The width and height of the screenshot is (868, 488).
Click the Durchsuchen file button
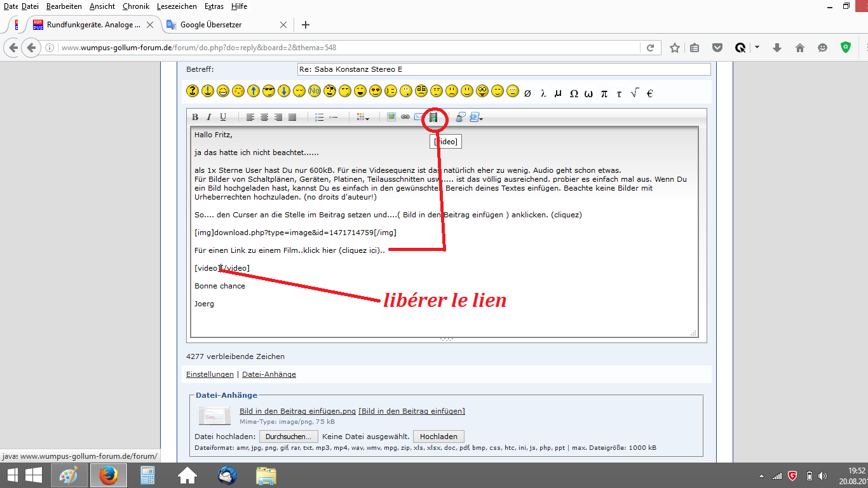[288, 437]
